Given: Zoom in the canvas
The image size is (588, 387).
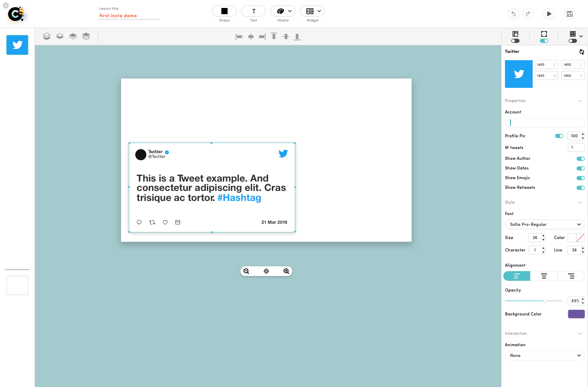Looking at the screenshot, I should [286, 271].
